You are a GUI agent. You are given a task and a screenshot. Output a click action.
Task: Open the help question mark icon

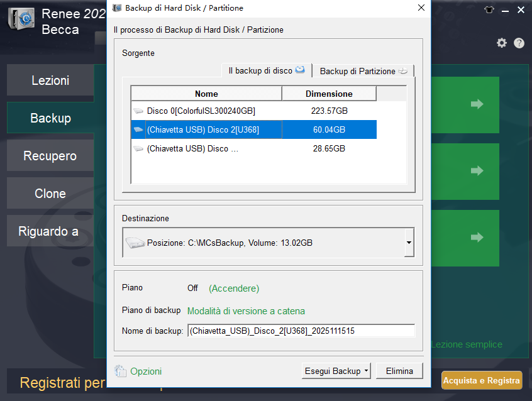pyautogui.click(x=519, y=43)
